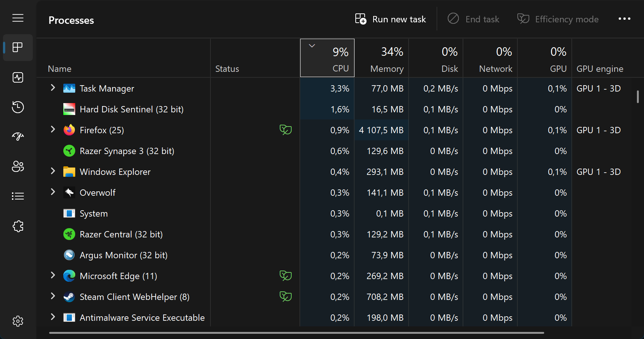
Task: Open the Users page in sidebar
Action: [18, 166]
